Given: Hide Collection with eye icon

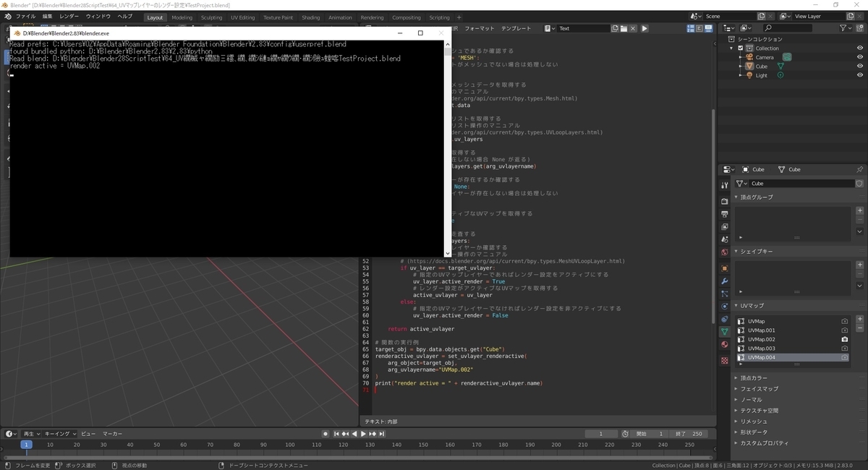Looking at the screenshot, I should click(x=859, y=48).
